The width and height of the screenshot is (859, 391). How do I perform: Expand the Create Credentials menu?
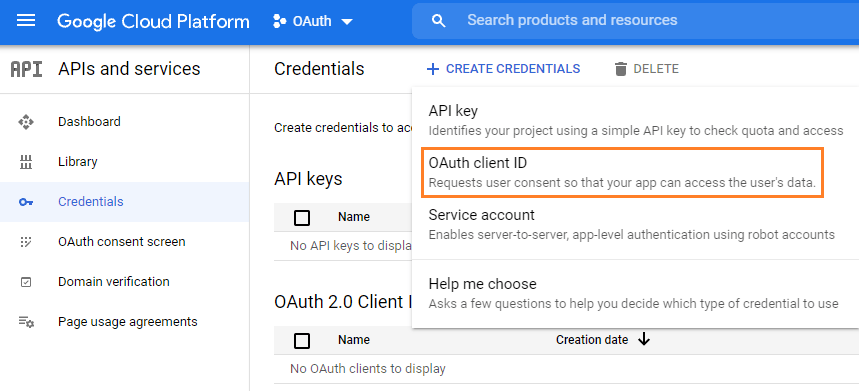[x=503, y=69]
